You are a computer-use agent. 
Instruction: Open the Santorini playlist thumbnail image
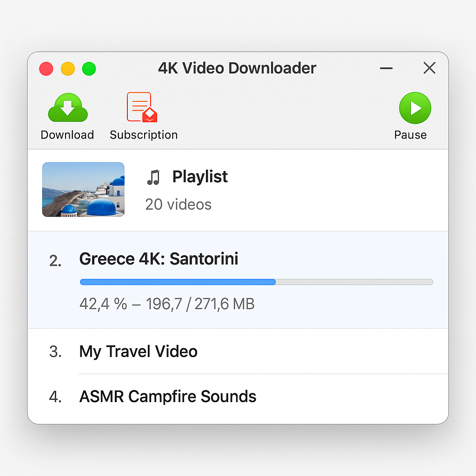coord(83,189)
